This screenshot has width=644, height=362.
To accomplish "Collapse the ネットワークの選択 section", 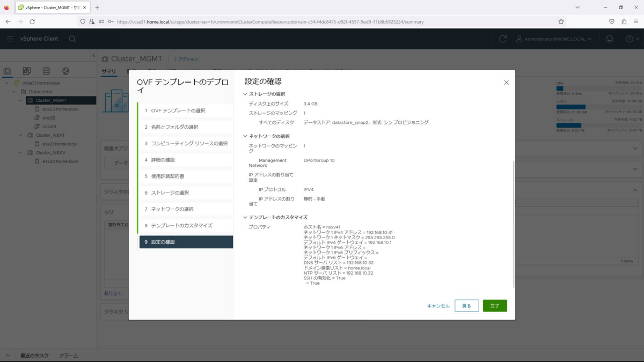I will point(245,136).
